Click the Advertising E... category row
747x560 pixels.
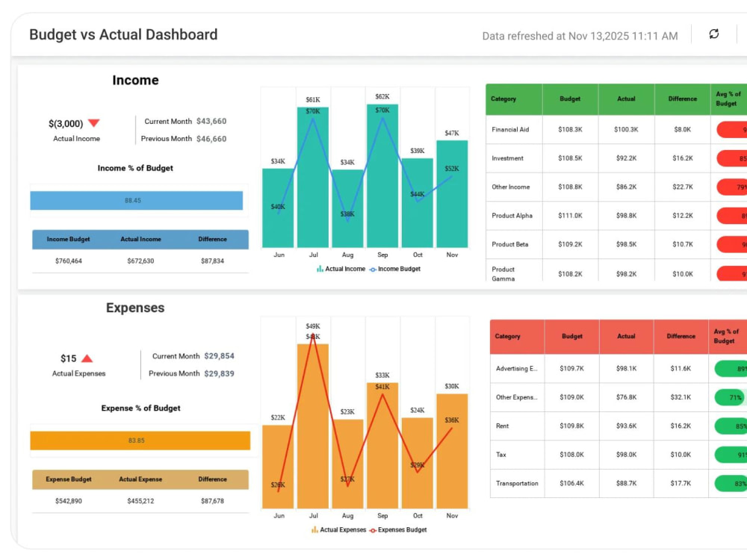[x=619, y=369]
